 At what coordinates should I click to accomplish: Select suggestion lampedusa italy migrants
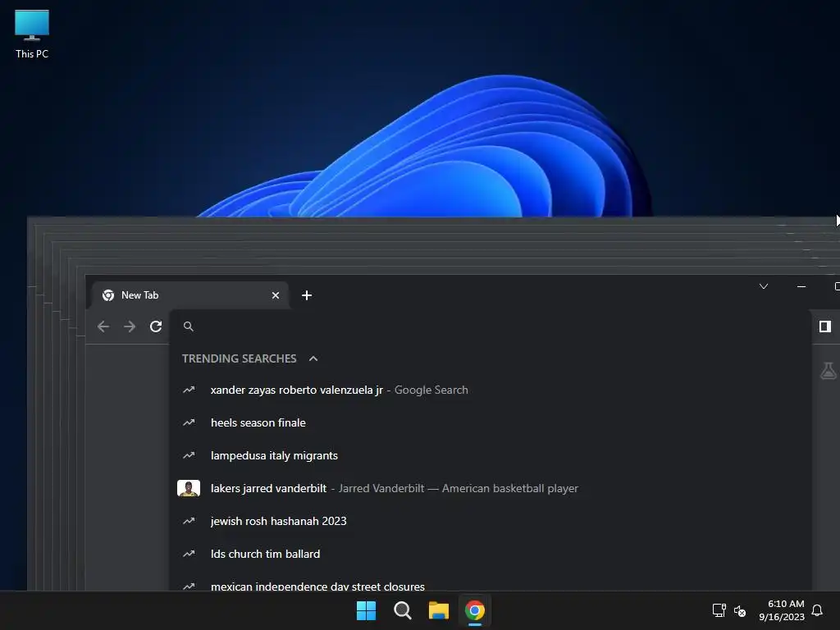coord(491,455)
